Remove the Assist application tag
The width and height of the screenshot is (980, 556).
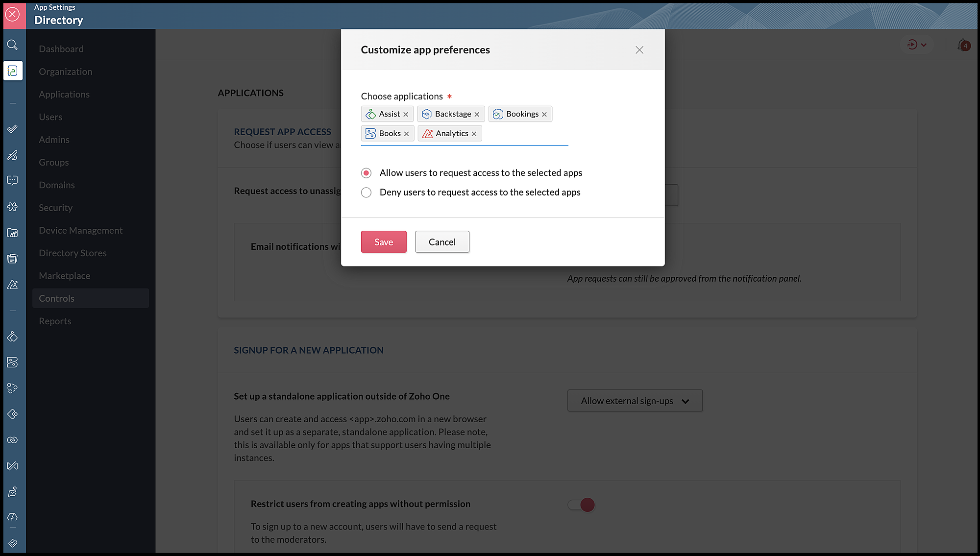pyautogui.click(x=406, y=114)
